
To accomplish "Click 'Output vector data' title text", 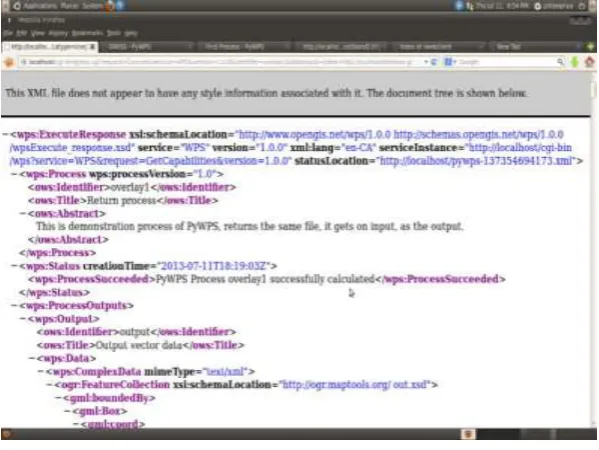I will 139,345.
